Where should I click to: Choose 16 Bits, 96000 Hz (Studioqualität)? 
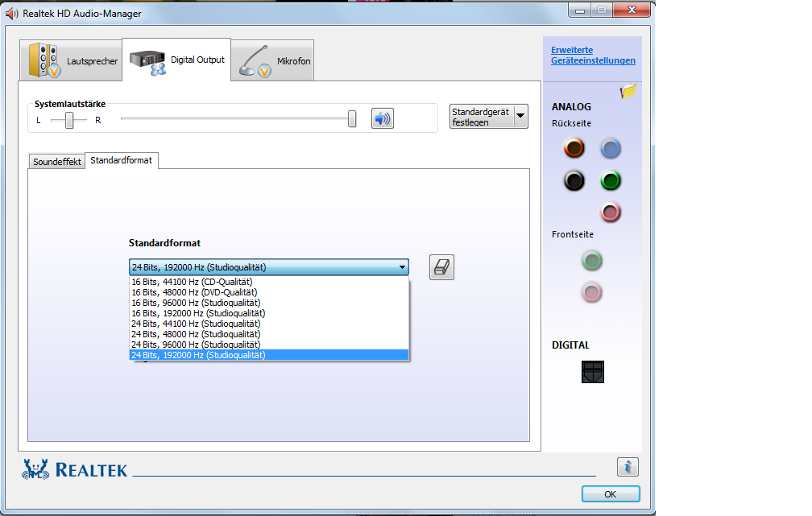point(269,303)
